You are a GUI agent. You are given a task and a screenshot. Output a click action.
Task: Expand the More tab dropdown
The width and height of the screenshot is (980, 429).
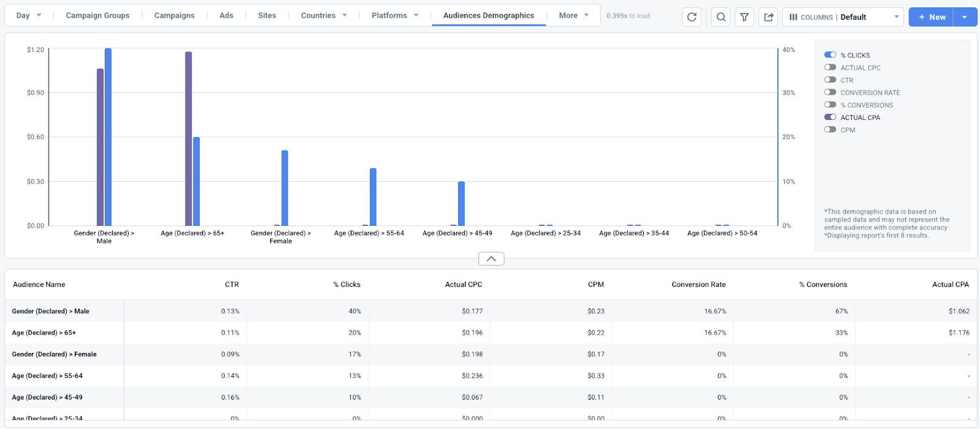tap(574, 15)
